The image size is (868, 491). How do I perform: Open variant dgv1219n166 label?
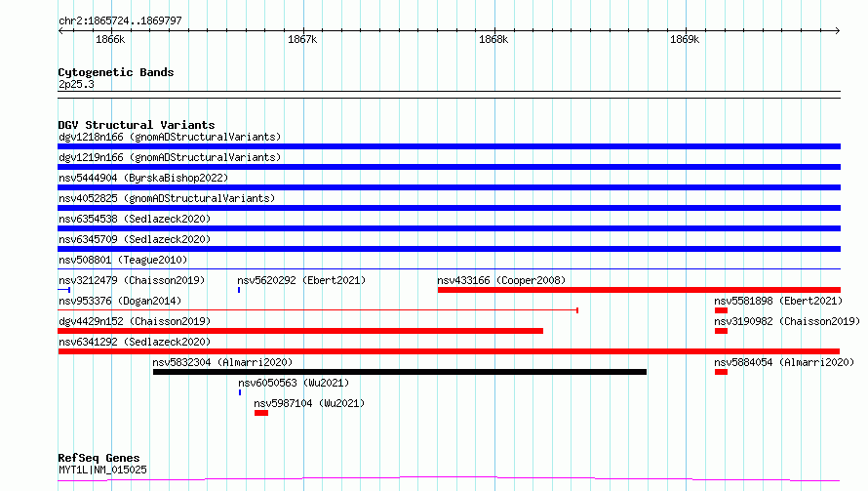click(170, 157)
